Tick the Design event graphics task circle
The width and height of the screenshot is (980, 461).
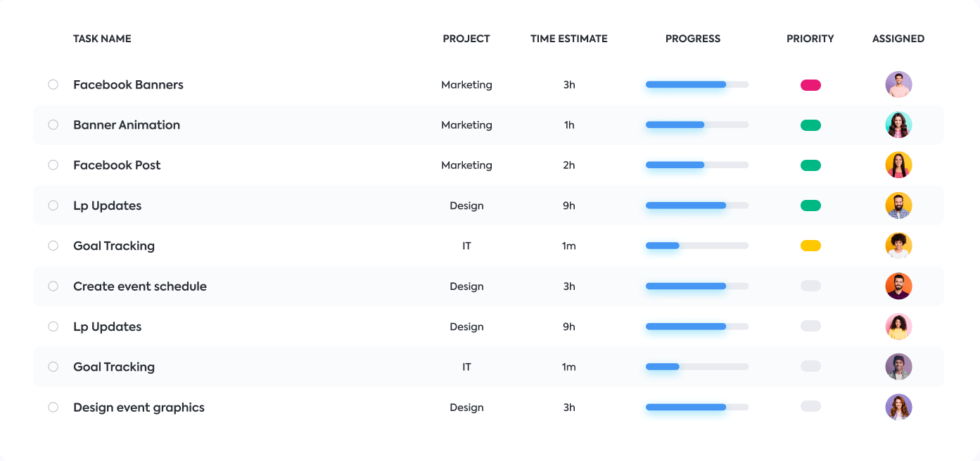(x=53, y=408)
